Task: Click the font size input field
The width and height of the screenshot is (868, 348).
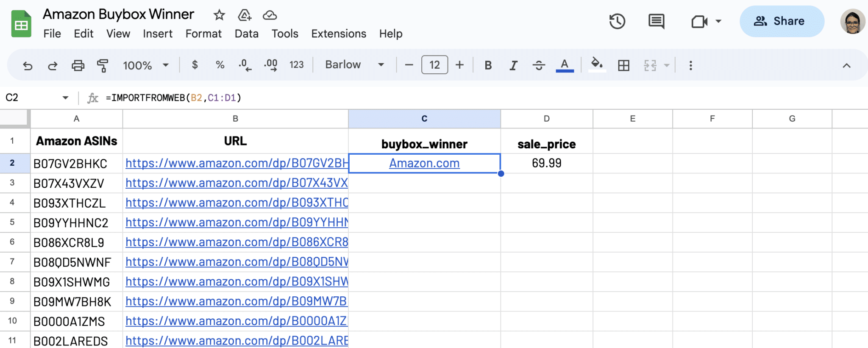Action: (434, 65)
